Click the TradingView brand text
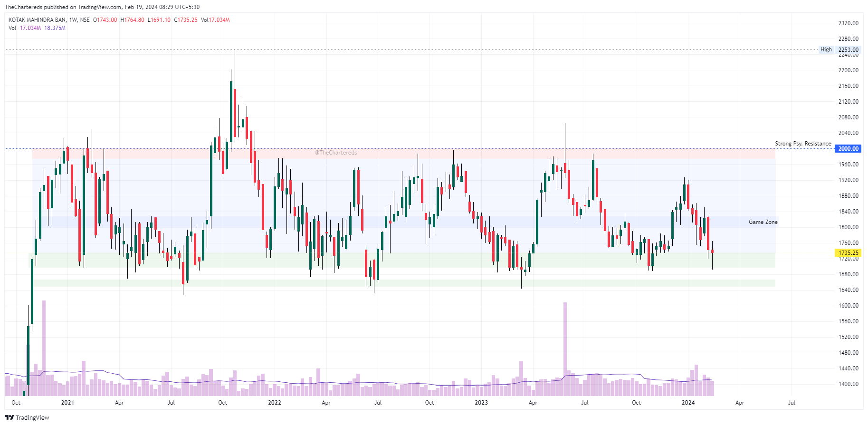 click(32, 417)
